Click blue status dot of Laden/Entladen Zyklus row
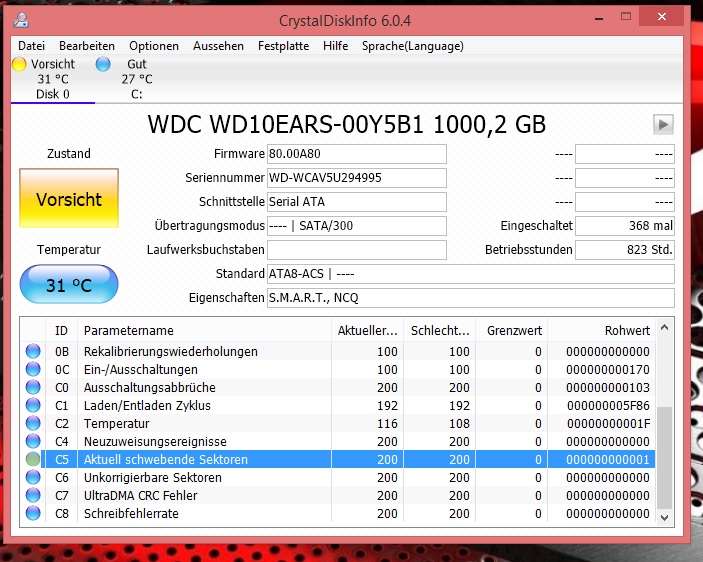Screen dimensions: 703x562 33,405
